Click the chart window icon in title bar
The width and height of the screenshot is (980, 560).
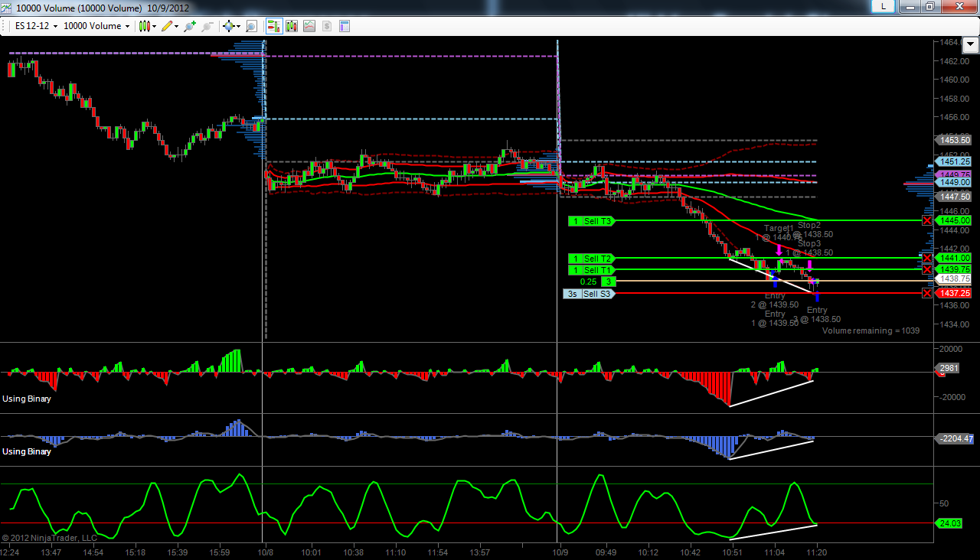tap(7, 7)
